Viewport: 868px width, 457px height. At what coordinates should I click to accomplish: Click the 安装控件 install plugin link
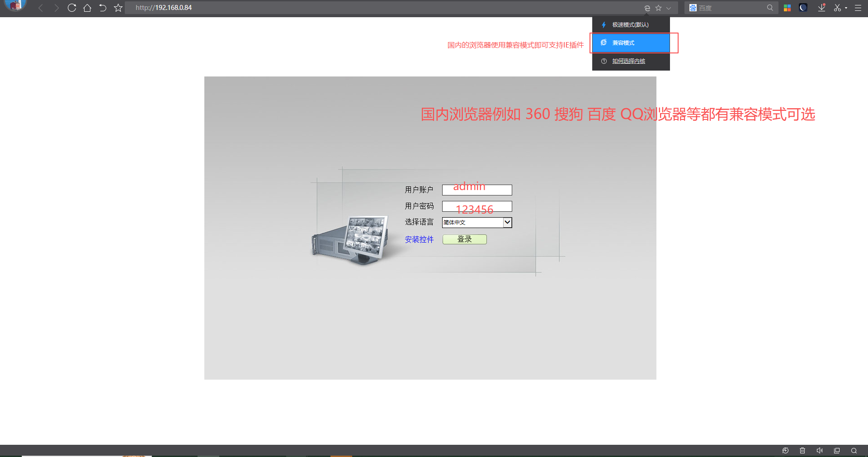419,239
